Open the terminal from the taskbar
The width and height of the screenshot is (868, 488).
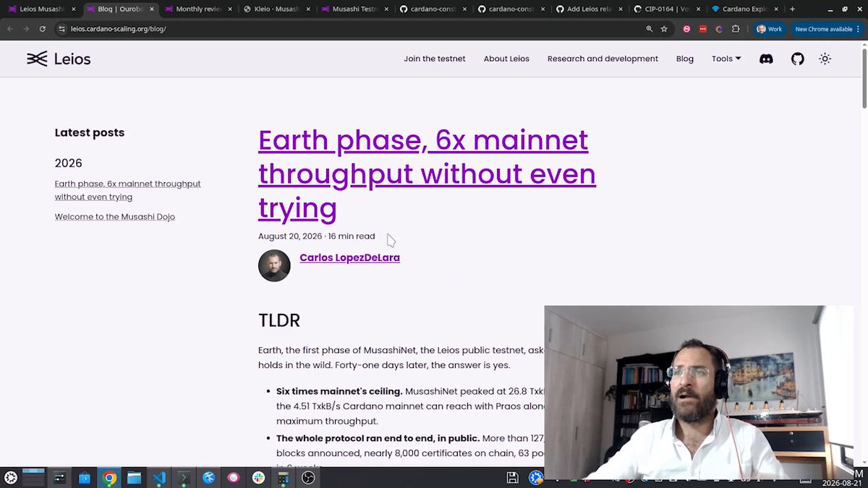point(184,478)
